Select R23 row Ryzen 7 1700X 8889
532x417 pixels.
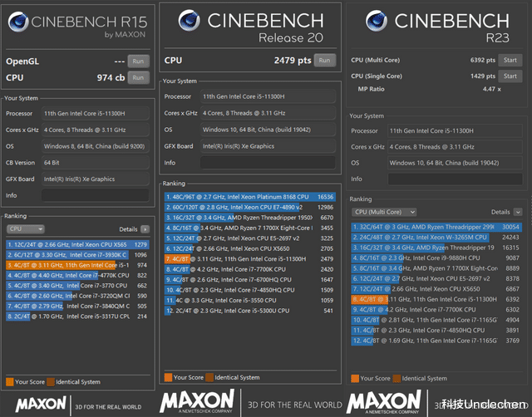point(436,268)
